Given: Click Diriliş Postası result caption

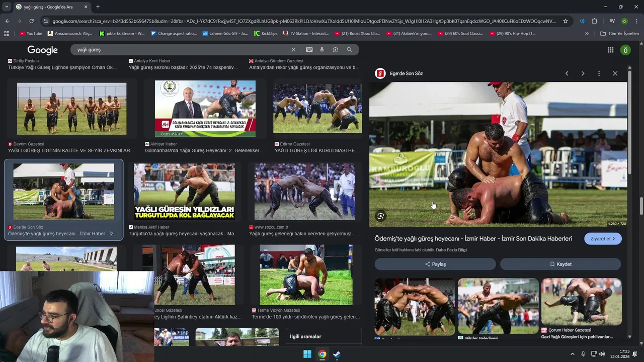Looking at the screenshot, I should click(x=62, y=67).
